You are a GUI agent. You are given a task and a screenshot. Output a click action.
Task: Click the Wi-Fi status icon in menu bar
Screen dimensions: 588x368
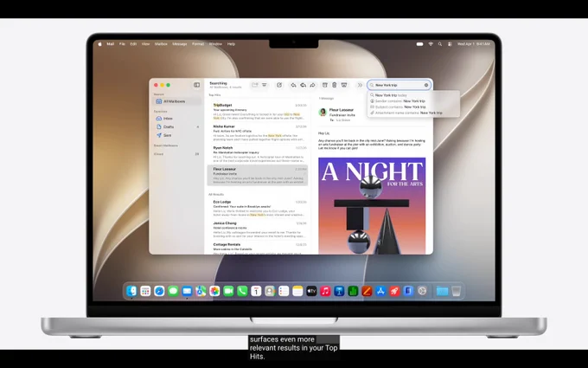[431, 44]
